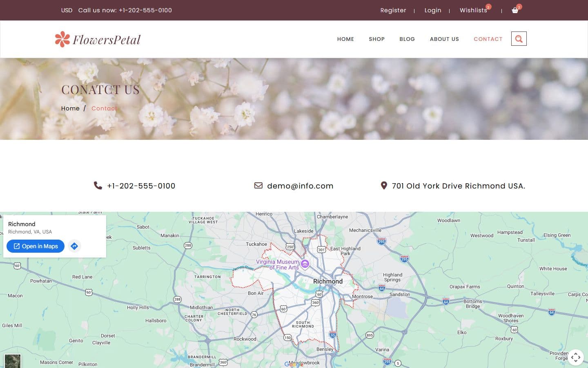Click the Highland Springs map label
Image resolution: width=588 pixels, height=368 pixels.
pos(392,277)
